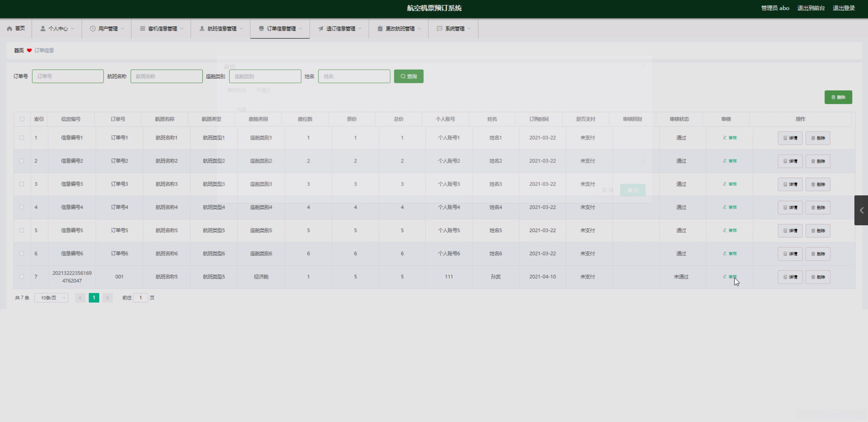868x422 pixels.
Task: Expand the right side collapse arrow panel
Action: (861, 210)
